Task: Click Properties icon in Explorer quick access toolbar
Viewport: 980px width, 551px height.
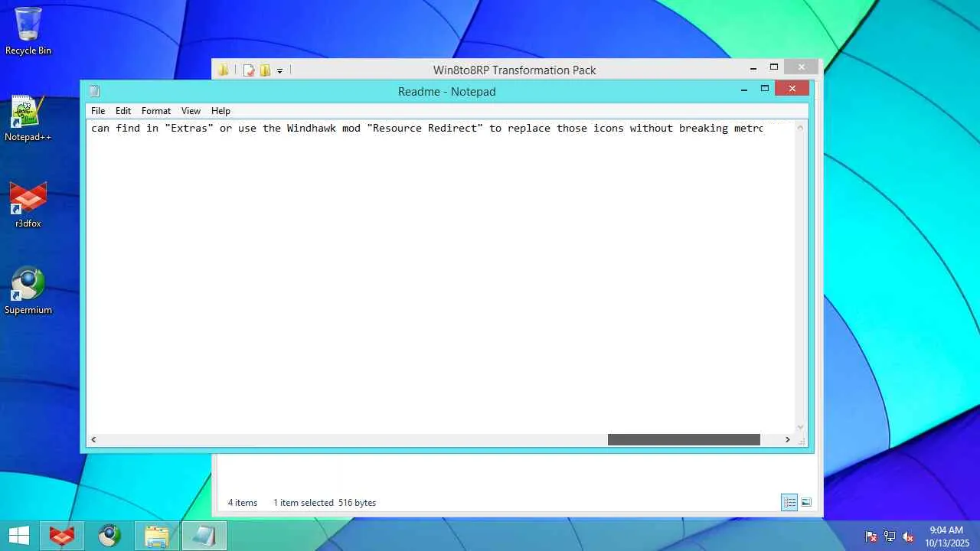Action: click(248, 70)
